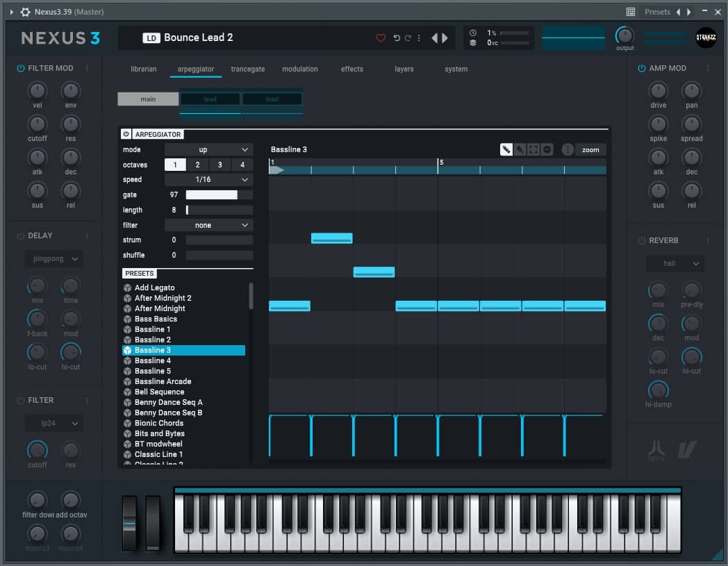This screenshot has height=566, width=728.
Task: Adjust the shuffle slider at 0
Action: (x=219, y=255)
